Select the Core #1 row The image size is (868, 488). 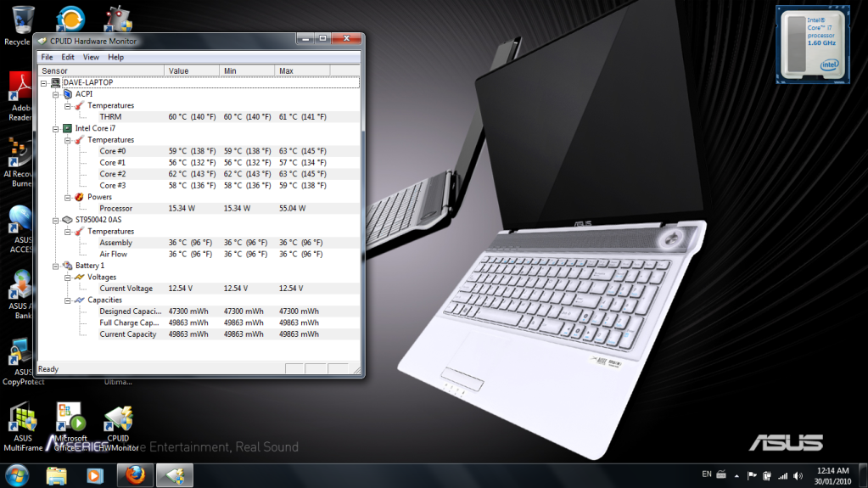[228, 163]
